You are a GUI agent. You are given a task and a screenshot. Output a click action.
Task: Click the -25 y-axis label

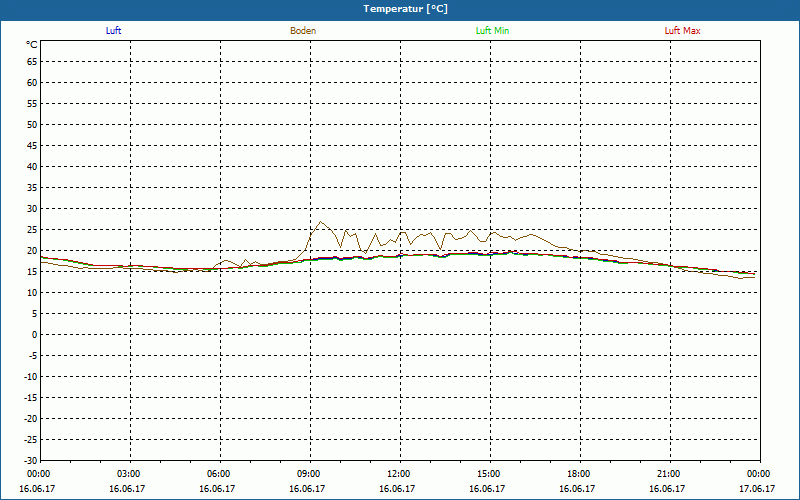(x=30, y=440)
